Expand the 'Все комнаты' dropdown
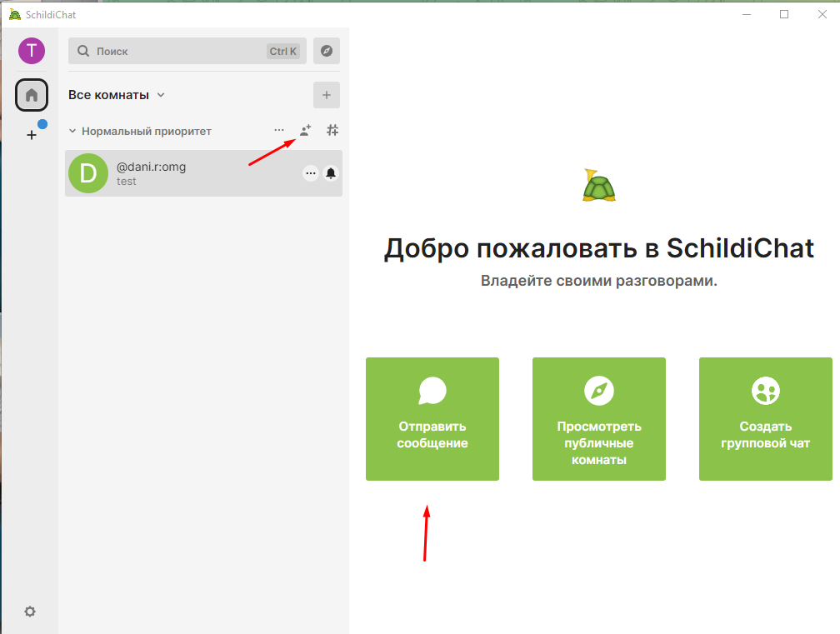This screenshot has height=634, width=840. (117, 95)
